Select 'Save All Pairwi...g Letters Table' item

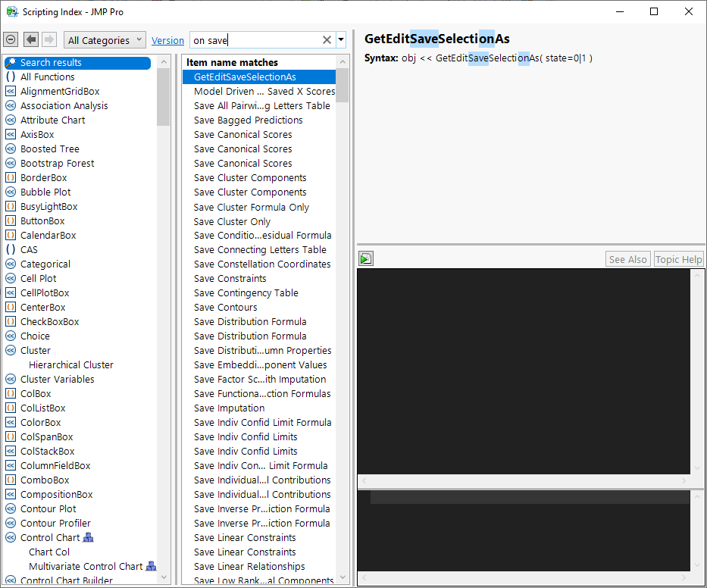coord(262,105)
